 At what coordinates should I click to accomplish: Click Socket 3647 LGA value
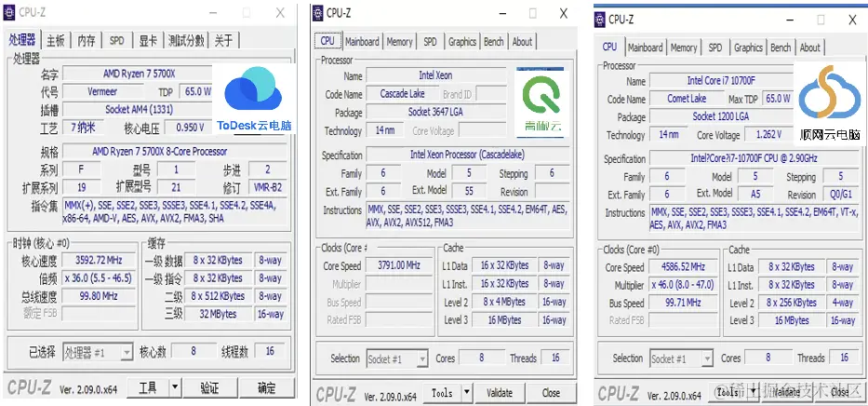pos(435,112)
